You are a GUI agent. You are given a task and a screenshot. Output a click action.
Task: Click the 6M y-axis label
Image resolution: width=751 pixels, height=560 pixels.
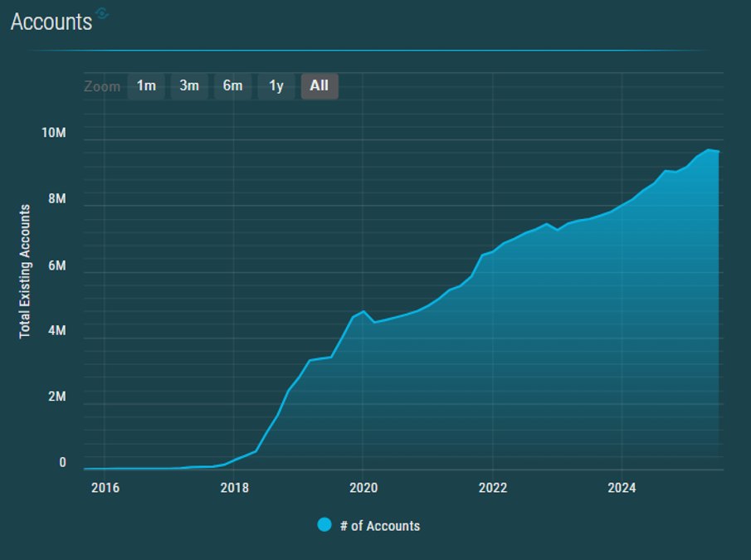point(56,265)
